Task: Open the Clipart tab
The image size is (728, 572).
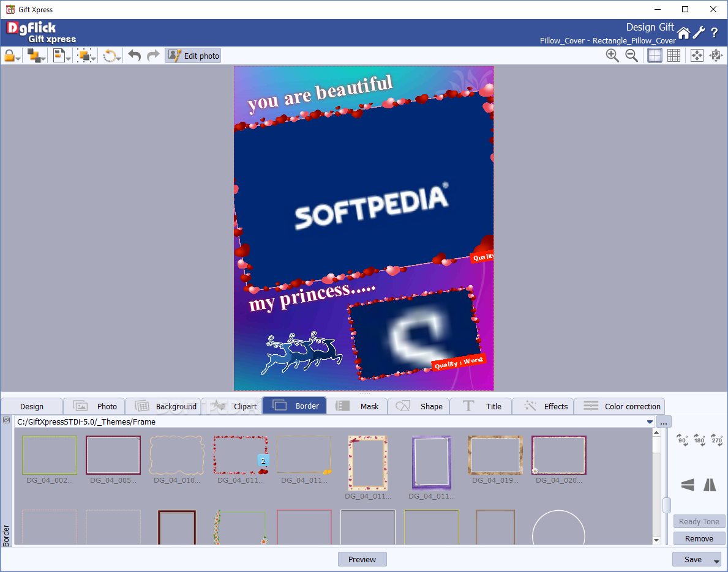Action: [x=232, y=406]
